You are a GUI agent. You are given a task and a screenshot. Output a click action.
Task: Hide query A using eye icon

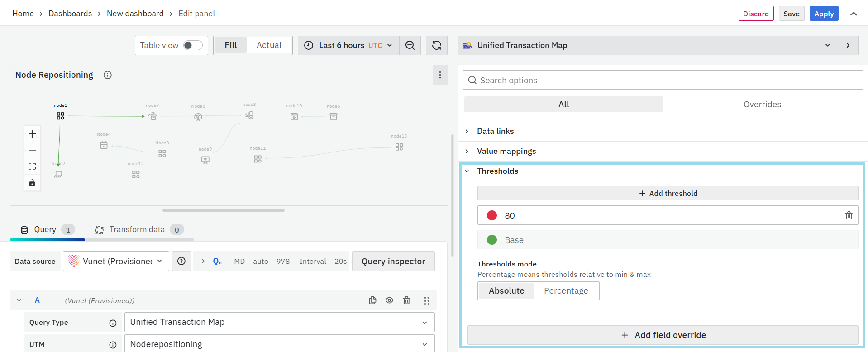click(389, 300)
